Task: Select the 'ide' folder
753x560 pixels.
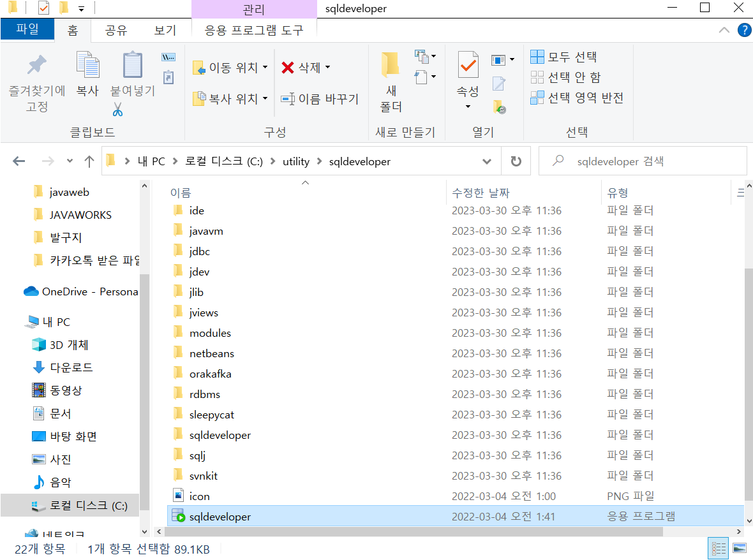Action: [197, 210]
